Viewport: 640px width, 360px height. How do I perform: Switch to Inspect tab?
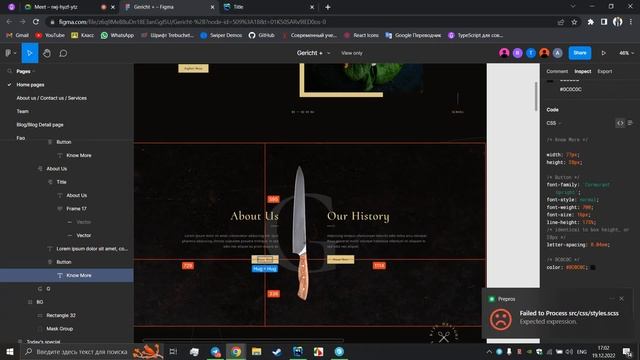coord(582,71)
